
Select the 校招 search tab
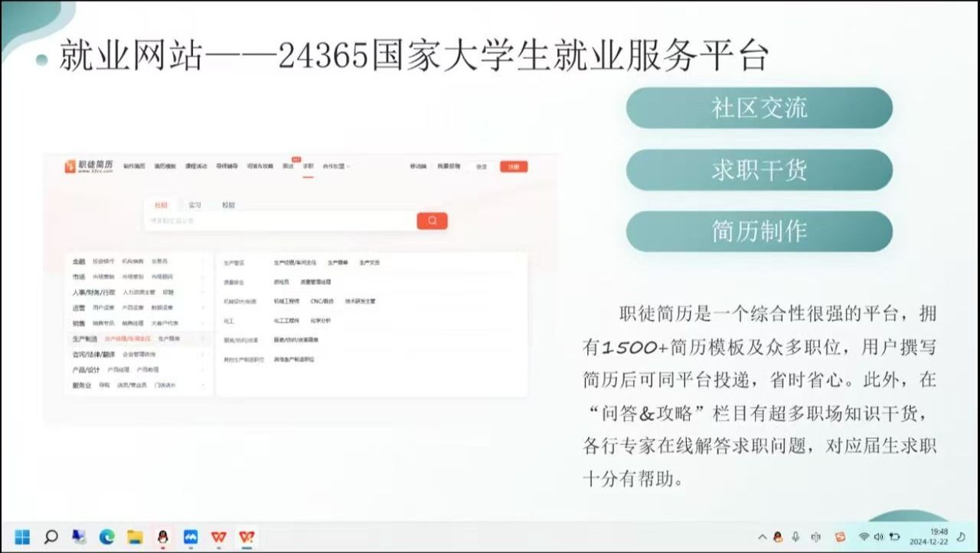click(x=228, y=205)
